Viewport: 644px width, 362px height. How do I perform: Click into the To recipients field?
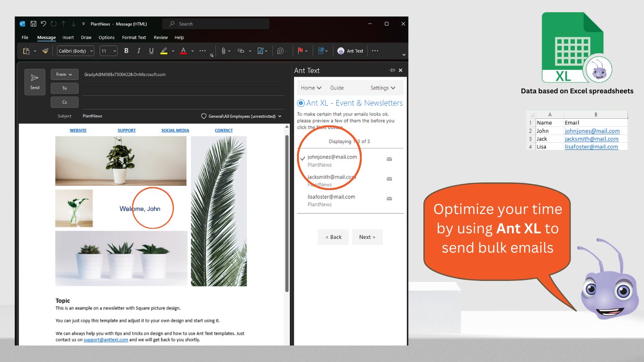point(183,88)
